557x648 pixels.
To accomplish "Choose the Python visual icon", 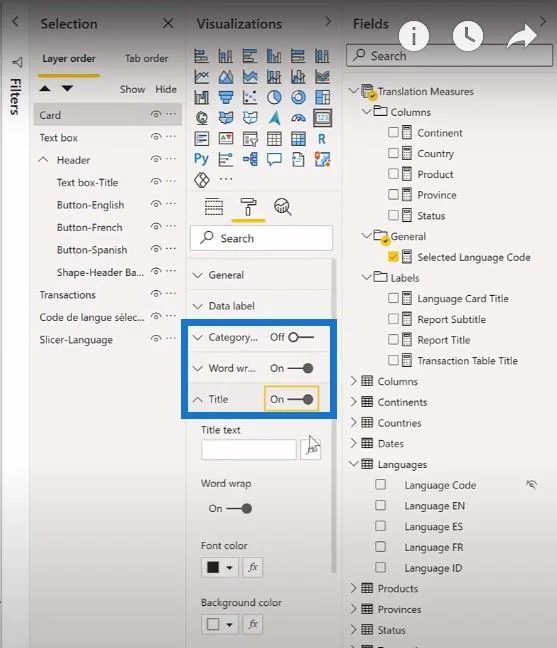I will click(x=201, y=159).
